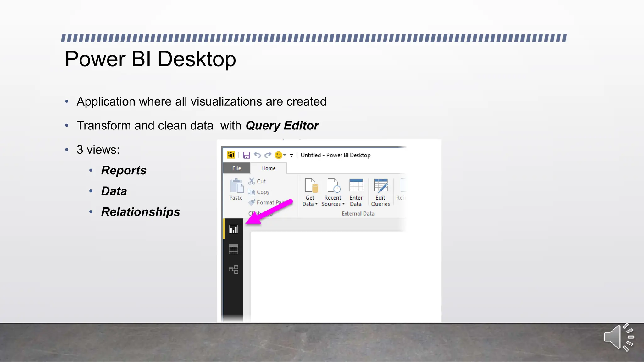Click the Enter Data table icon
The width and height of the screenshot is (644, 362).
(356, 185)
